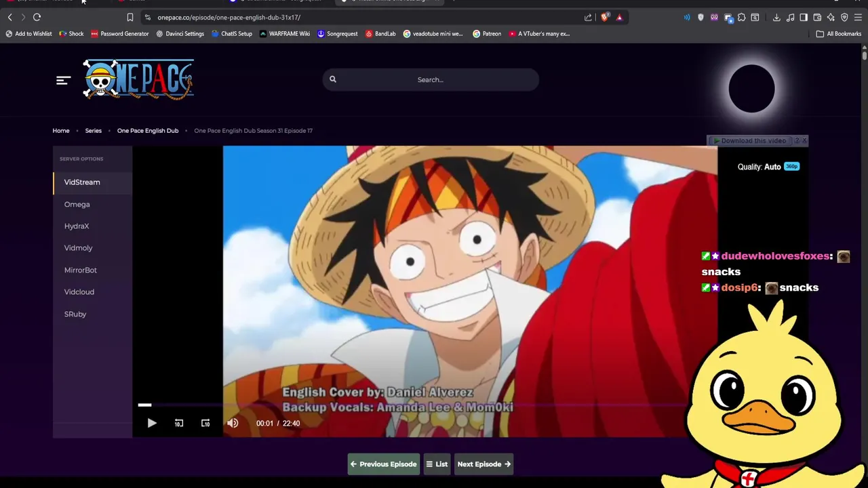Open Davinci Settings bookmark
The height and width of the screenshot is (488, 868).
[180, 33]
